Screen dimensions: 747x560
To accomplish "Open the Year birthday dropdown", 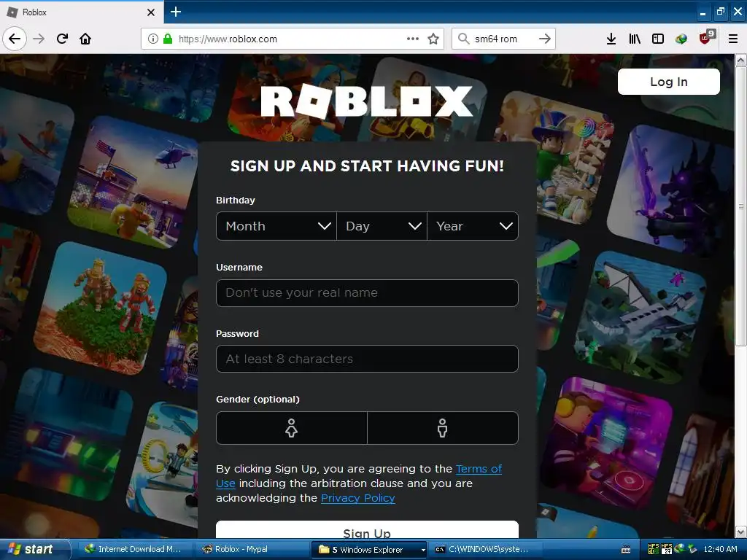I will click(473, 226).
